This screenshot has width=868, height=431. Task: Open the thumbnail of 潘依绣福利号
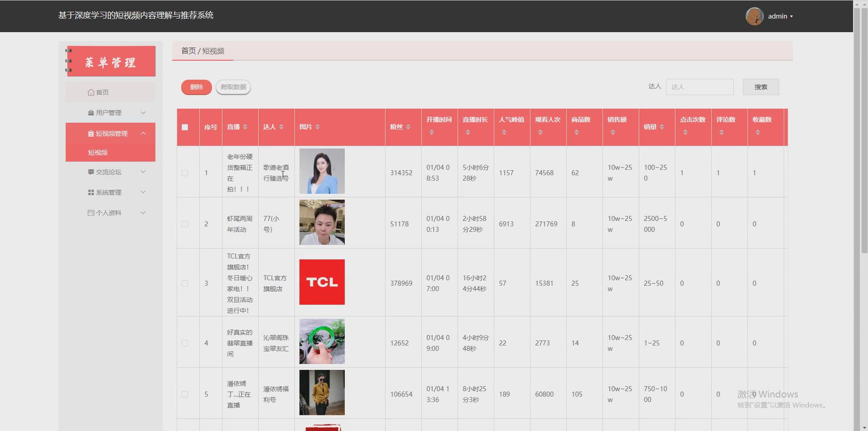tap(322, 393)
